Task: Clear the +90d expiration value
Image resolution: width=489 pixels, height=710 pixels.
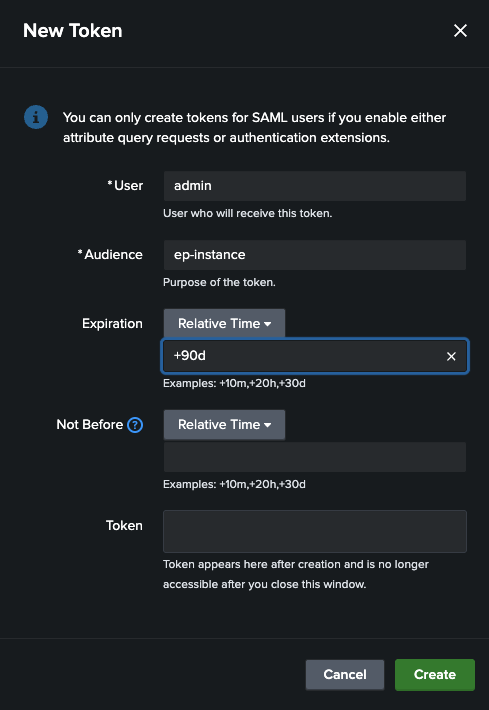Action: 451,356
